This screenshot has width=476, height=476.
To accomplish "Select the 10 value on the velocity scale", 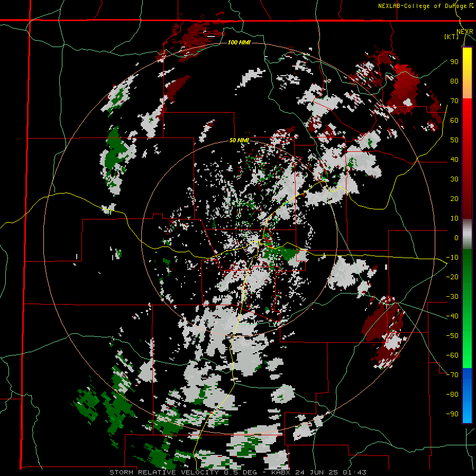I will [x=454, y=218].
